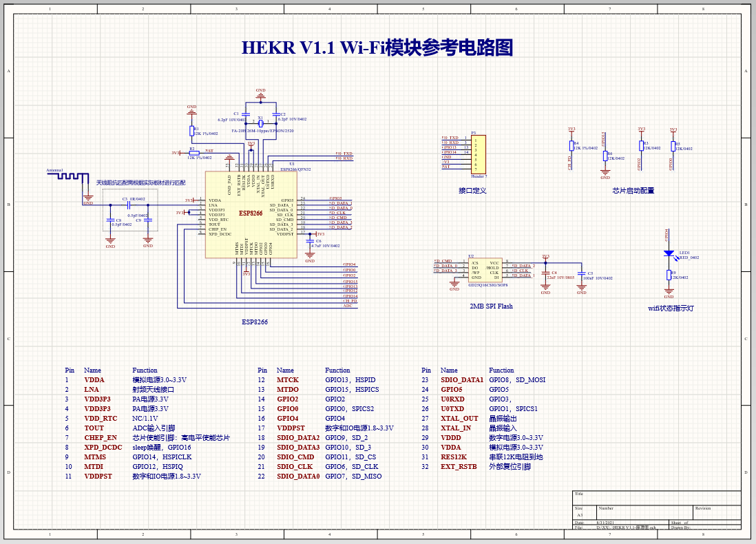Click the antenna impedance matching note 天线阻抗匹配
This screenshot has height=544, width=756.
click(140, 182)
